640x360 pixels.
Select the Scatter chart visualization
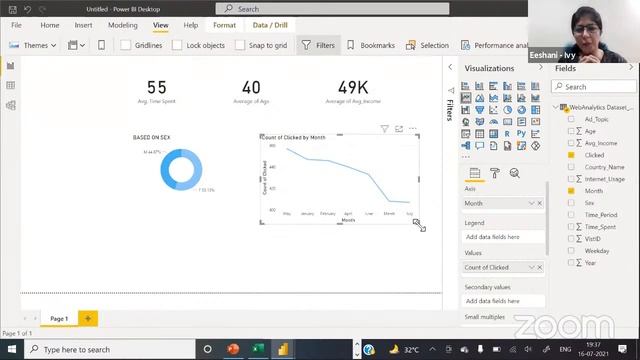pyautogui.click(x=493, y=110)
